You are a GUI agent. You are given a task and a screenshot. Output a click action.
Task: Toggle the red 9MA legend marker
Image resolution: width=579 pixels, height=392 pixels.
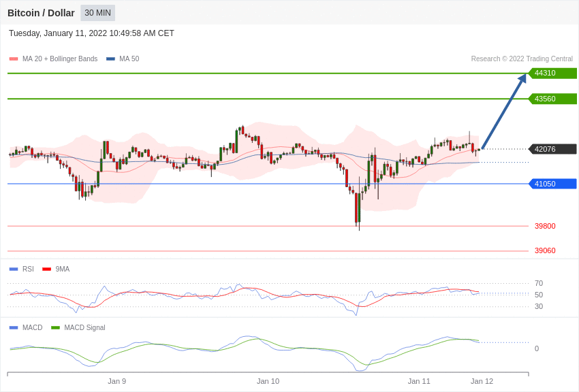pos(46,269)
